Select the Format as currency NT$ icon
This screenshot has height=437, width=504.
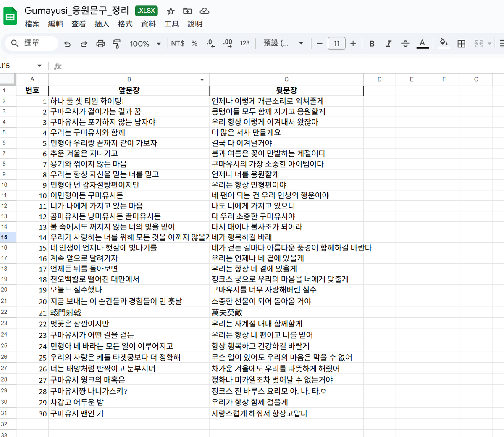pyautogui.click(x=178, y=43)
